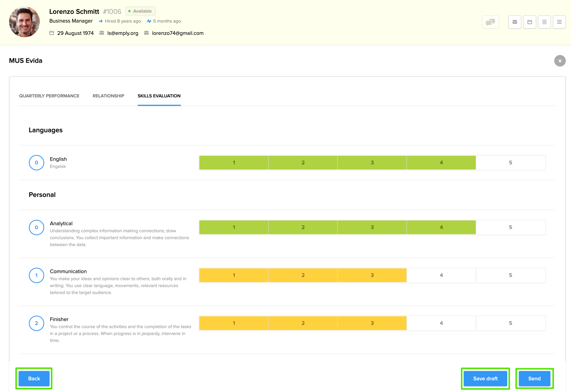Image resolution: width=571 pixels, height=392 pixels.
Task: Switch to Relationship tab
Action: 108,96
